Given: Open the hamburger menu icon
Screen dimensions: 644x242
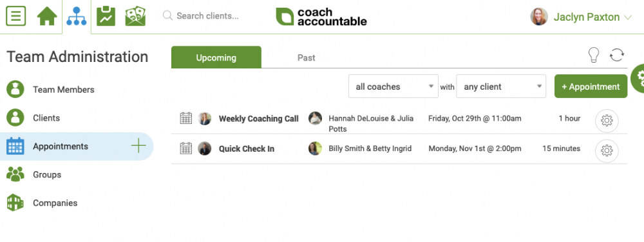Looking at the screenshot, I should pyautogui.click(x=16, y=17).
